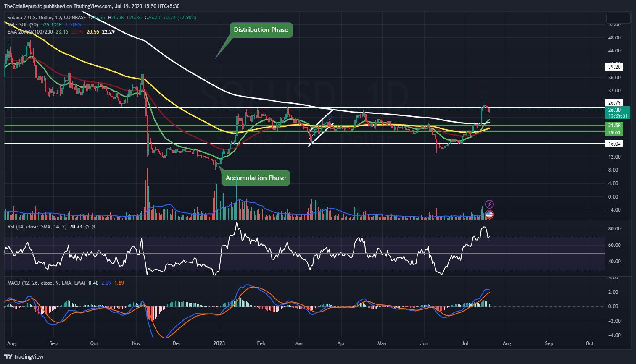Open the TradingView logo at bottom left
The height and width of the screenshot is (364, 636).
(24, 356)
